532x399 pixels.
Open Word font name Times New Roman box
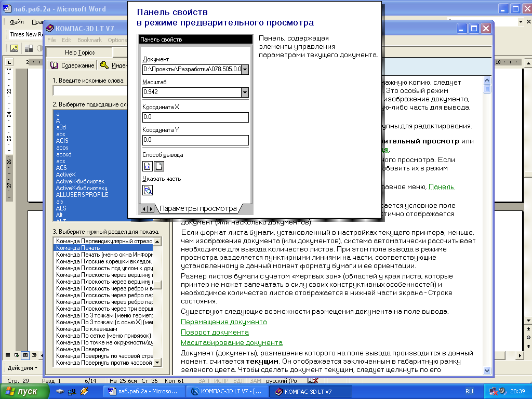26,34
